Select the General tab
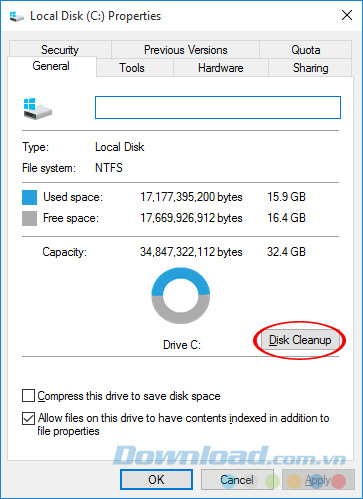Image resolution: width=363 pixels, height=499 pixels. (51, 66)
